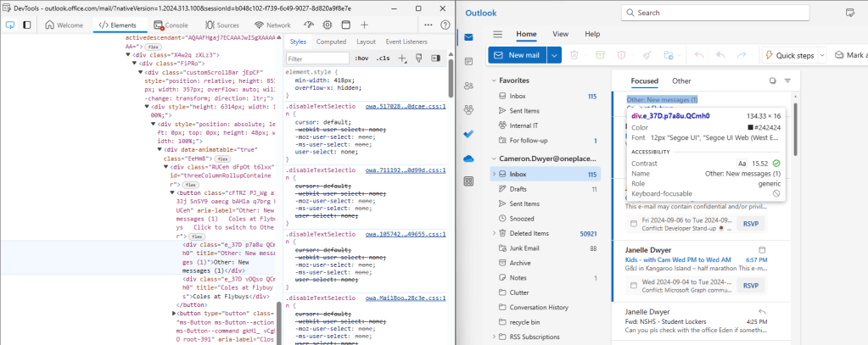Open the People icon in Outlook rail

coord(468,86)
